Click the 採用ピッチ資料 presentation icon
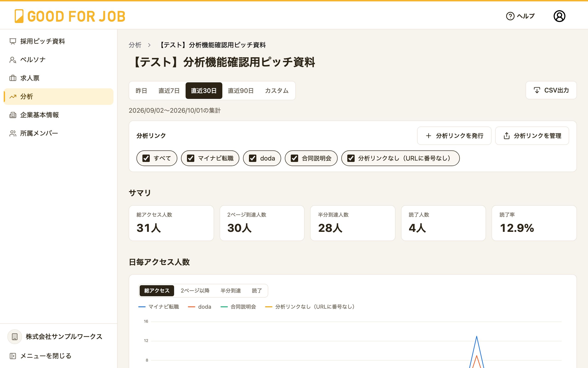 point(13,41)
